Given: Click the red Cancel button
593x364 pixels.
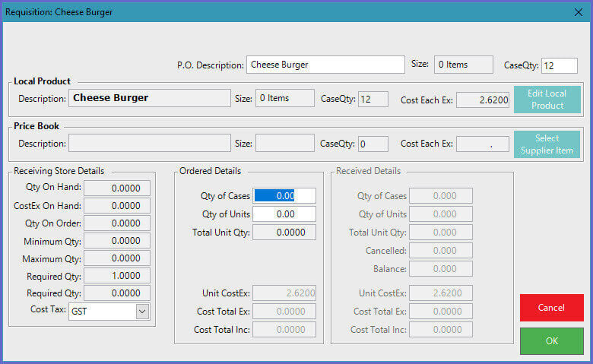Looking at the screenshot, I should 551,308.
